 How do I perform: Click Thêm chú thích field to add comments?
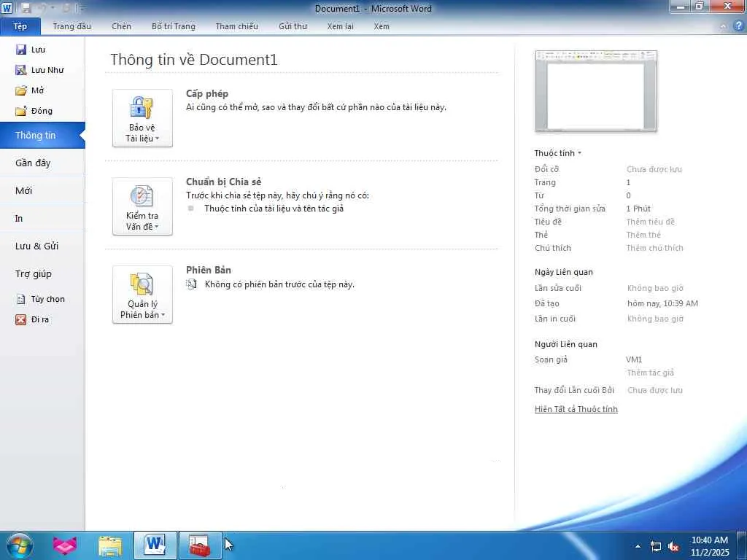[x=654, y=248]
